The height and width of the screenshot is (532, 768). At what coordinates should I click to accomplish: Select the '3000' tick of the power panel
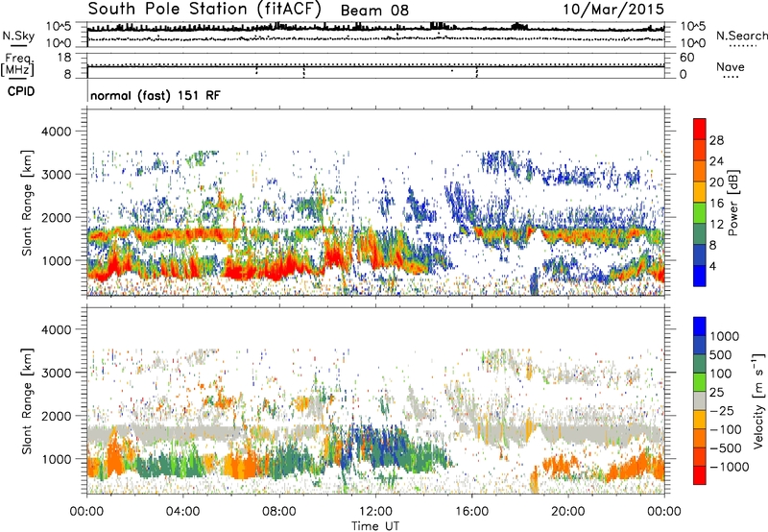56,175
